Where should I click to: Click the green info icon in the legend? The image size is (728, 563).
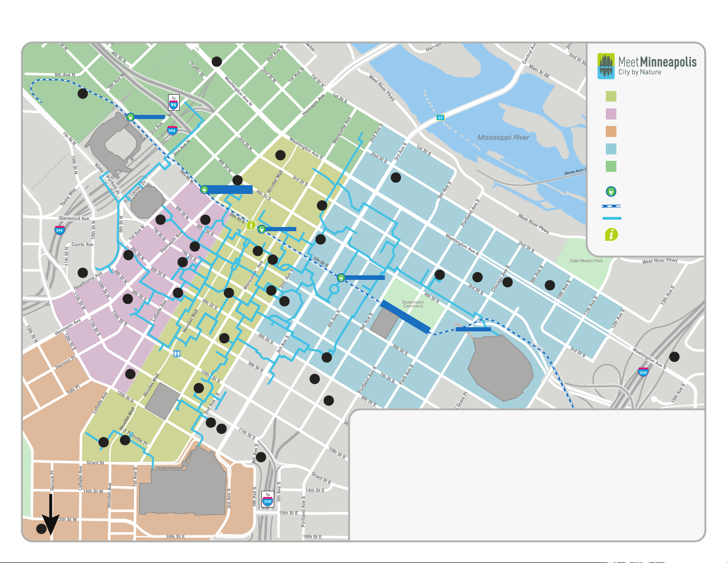coord(611,234)
